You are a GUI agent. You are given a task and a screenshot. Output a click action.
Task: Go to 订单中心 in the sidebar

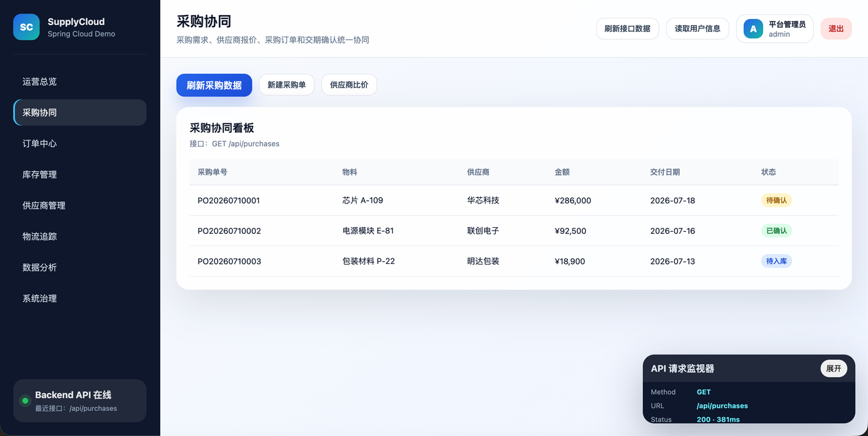click(80, 144)
